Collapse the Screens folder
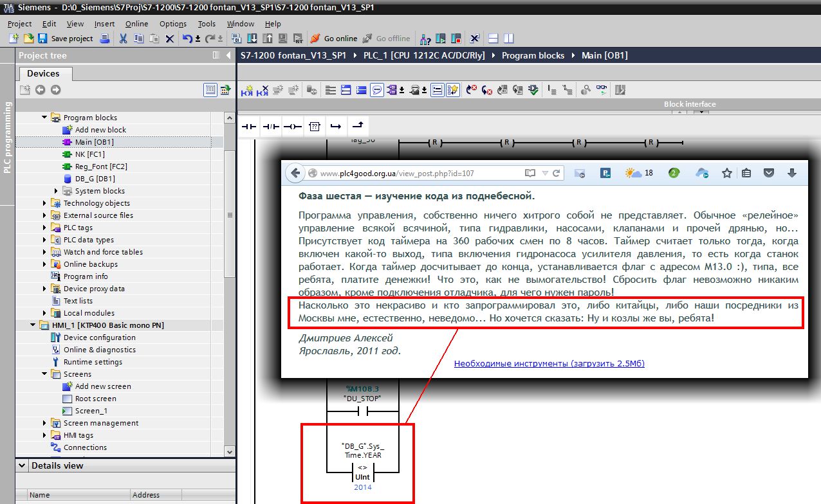The image size is (821, 504). pyautogui.click(x=45, y=374)
